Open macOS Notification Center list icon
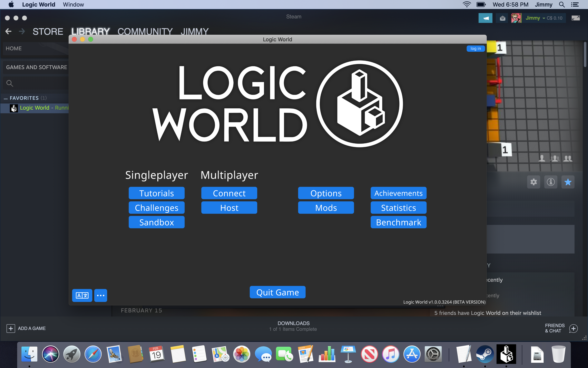 click(575, 4)
